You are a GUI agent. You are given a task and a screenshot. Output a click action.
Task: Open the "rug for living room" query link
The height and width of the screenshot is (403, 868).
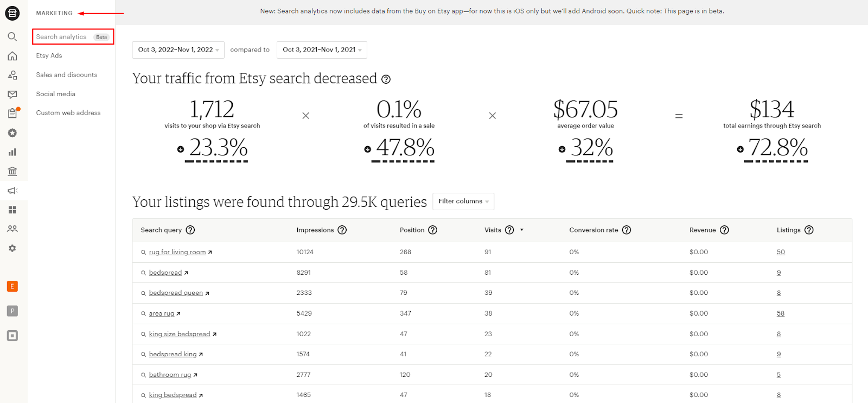(177, 252)
